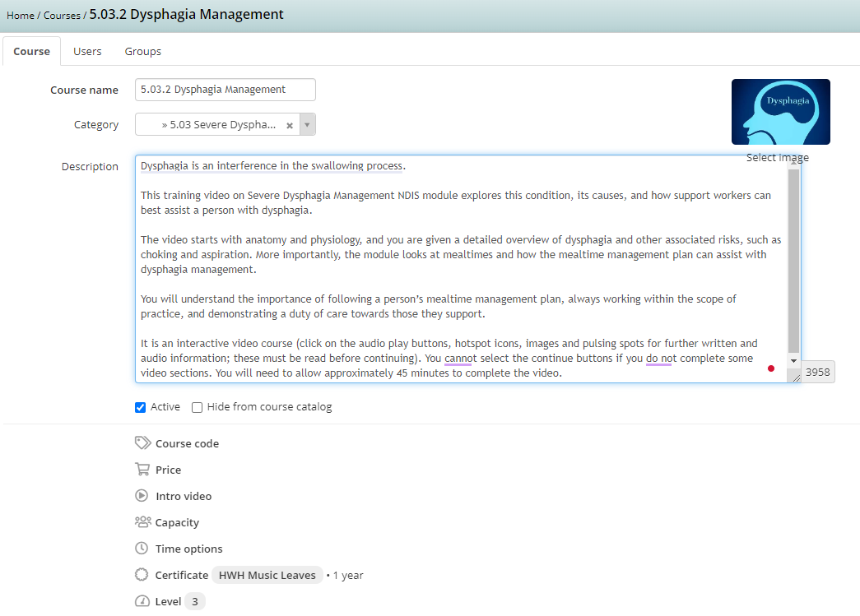This screenshot has width=860, height=616.
Task: Click the 3958 character counter
Action: (x=818, y=372)
